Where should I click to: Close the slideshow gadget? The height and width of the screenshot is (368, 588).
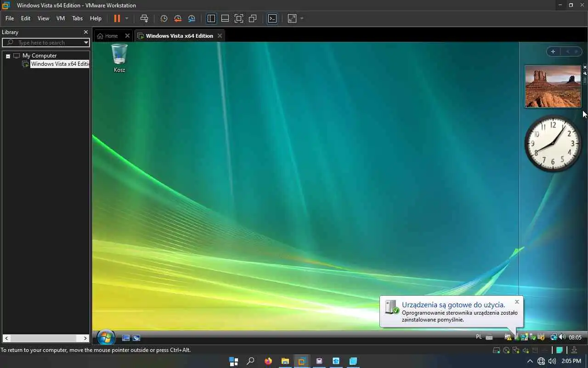coord(585,67)
